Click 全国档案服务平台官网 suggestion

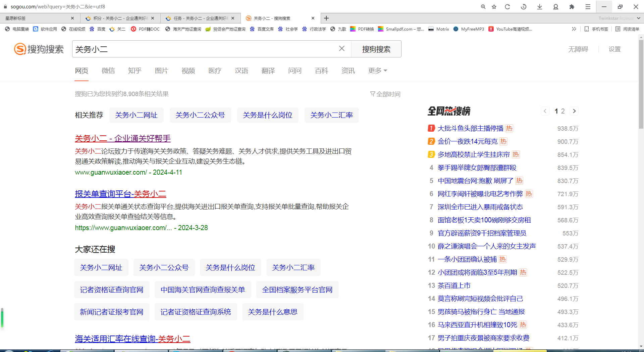[298, 290]
